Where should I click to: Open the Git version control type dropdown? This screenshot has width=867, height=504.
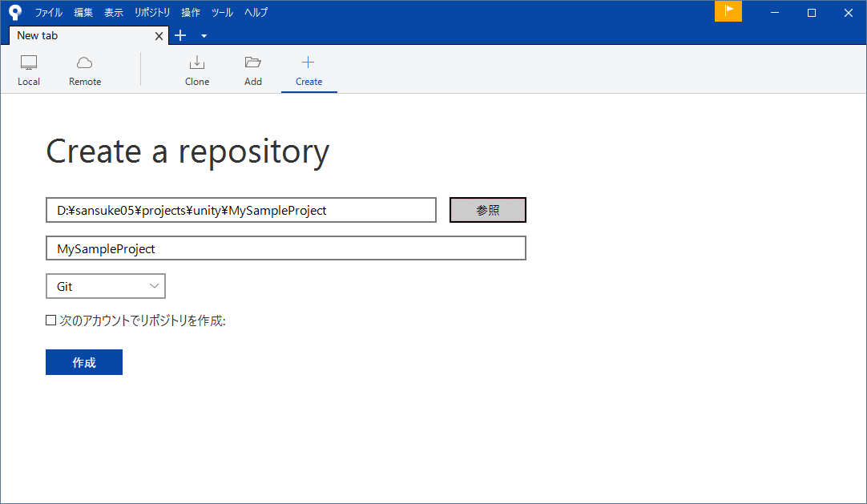click(x=105, y=286)
